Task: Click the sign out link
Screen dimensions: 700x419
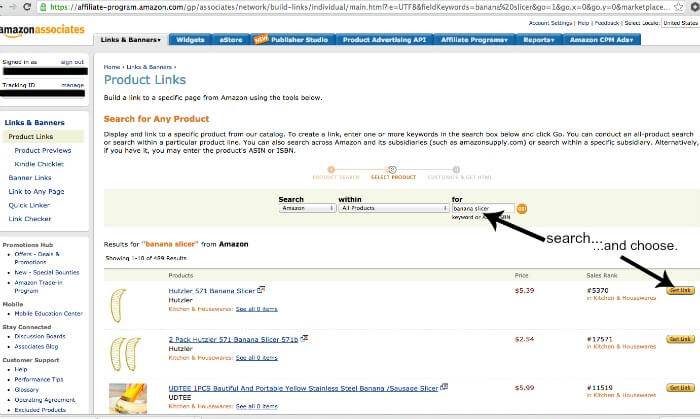Action: (72, 62)
